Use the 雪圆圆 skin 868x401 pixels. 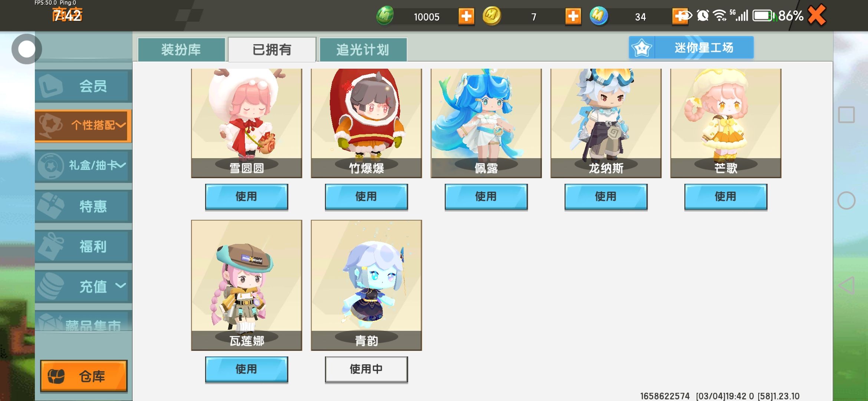pyautogui.click(x=246, y=196)
